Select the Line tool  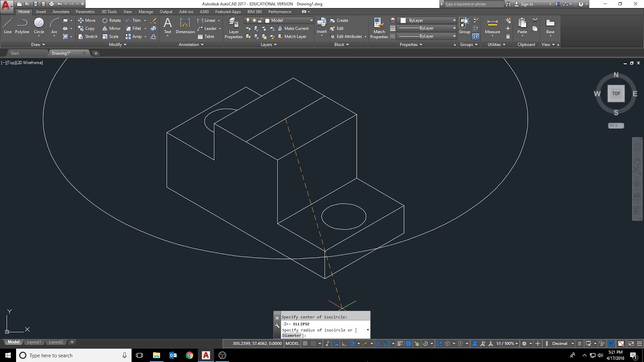point(8,26)
